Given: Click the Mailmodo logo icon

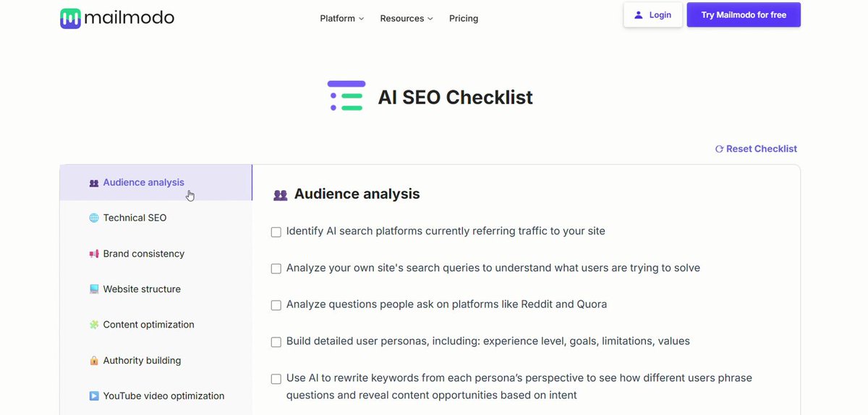Looking at the screenshot, I should click(x=70, y=18).
